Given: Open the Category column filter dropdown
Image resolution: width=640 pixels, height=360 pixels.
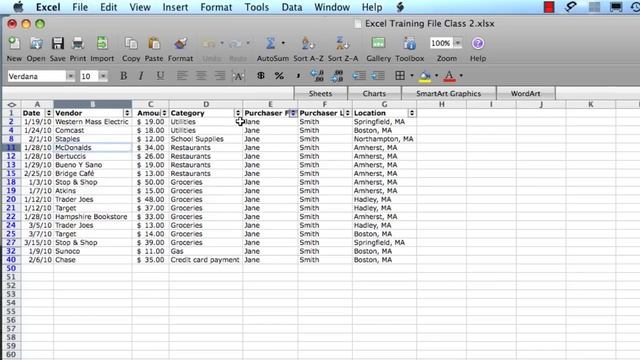Looking at the screenshot, I should tap(238, 113).
